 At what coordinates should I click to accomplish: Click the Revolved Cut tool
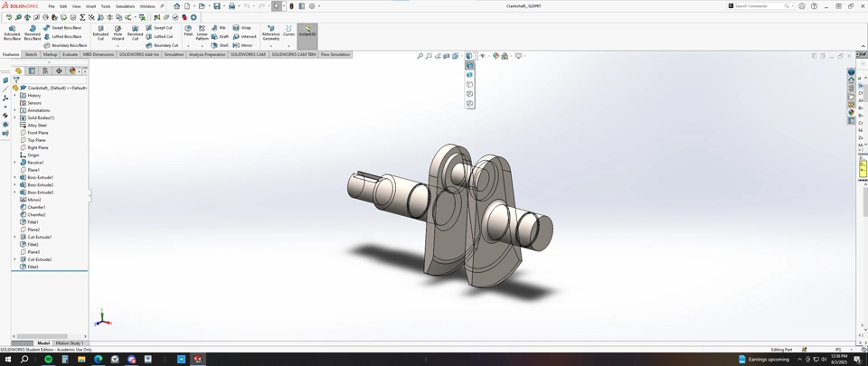pyautogui.click(x=135, y=33)
